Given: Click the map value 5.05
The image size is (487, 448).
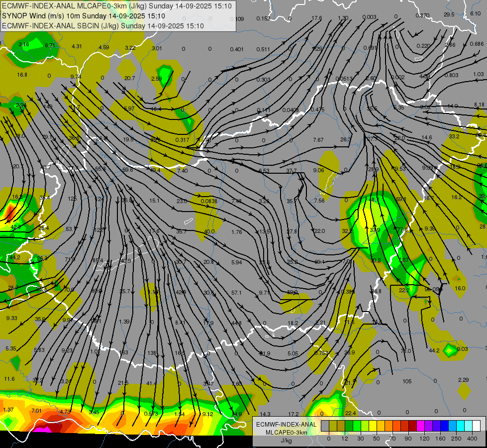Looking at the screenshot, I should click(293, 353).
